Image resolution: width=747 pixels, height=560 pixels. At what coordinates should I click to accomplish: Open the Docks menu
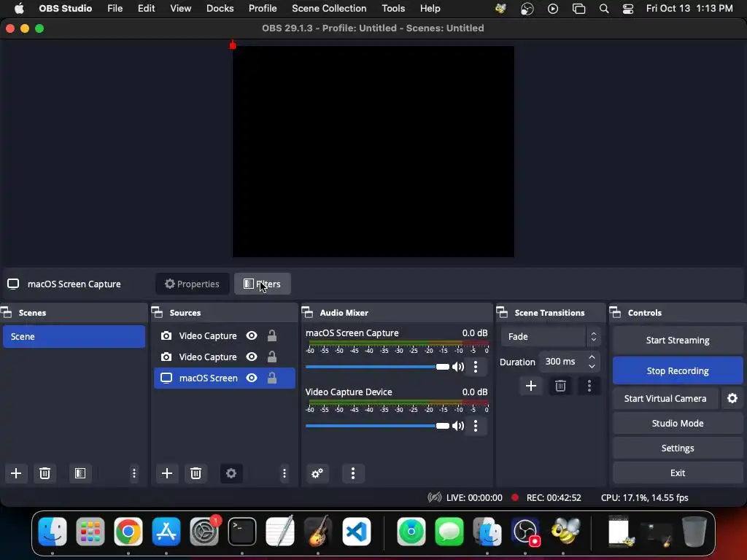220,9
